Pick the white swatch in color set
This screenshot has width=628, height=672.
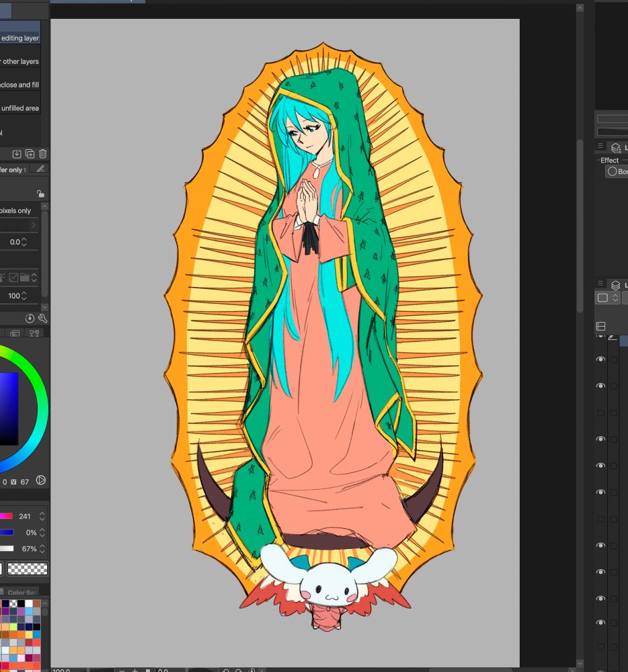tap(28, 603)
